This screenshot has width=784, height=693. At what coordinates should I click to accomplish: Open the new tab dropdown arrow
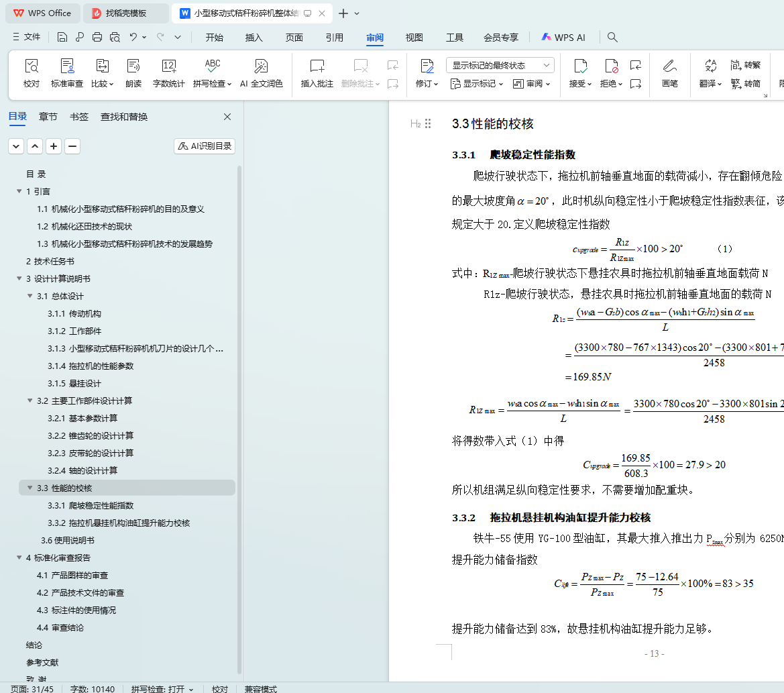(357, 13)
